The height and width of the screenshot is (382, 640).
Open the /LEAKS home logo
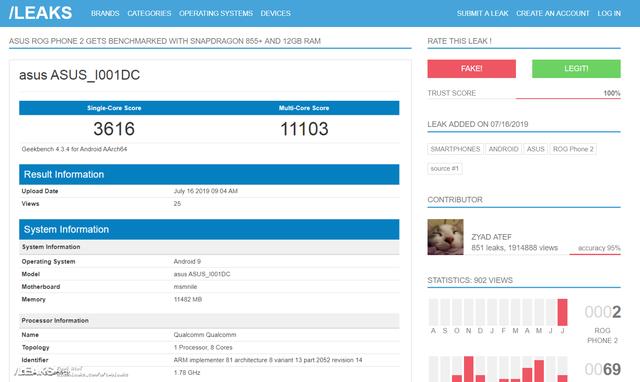click(40, 13)
